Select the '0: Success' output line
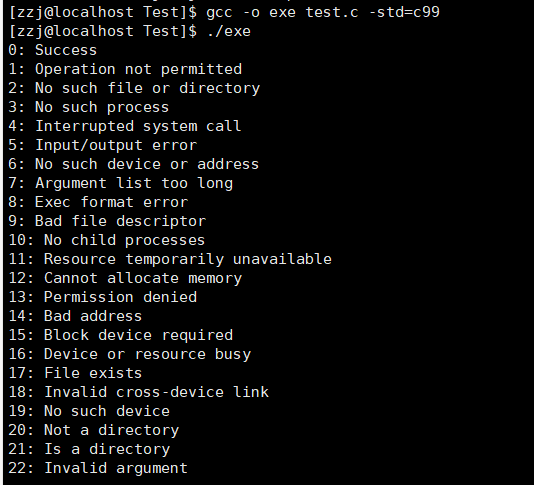This screenshot has height=485, width=534. [52, 50]
